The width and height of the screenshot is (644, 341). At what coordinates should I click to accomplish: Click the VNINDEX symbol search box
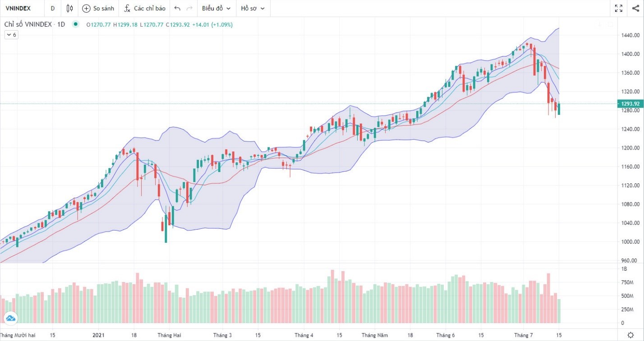(x=21, y=9)
